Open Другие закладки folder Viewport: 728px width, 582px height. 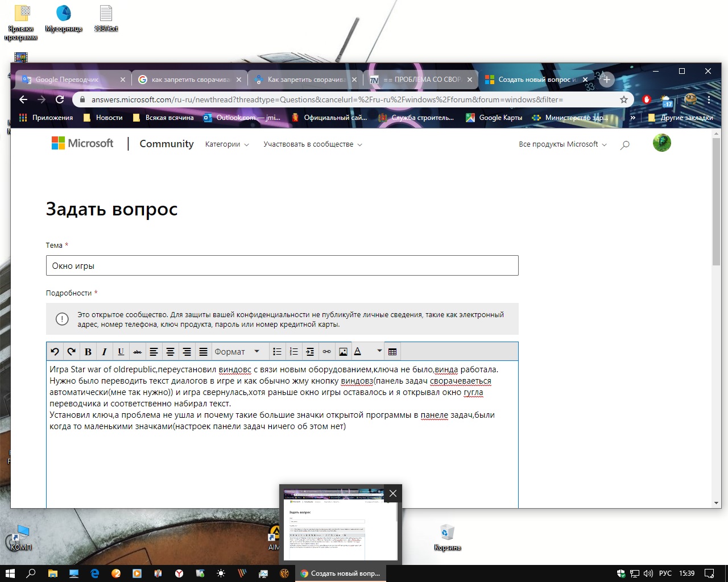coord(680,118)
